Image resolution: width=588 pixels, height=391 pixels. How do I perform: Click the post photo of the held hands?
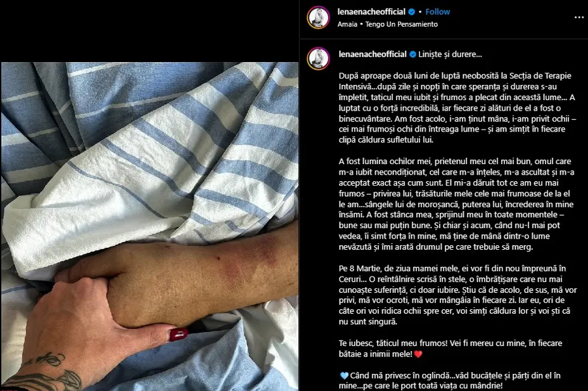[x=150, y=226]
